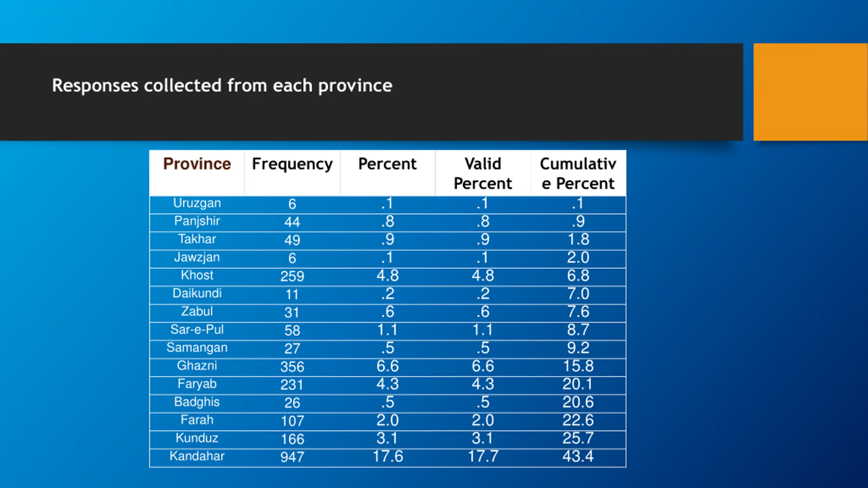Click Kandahar frequency value 947
The image size is (868, 488).
click(292, 457)
